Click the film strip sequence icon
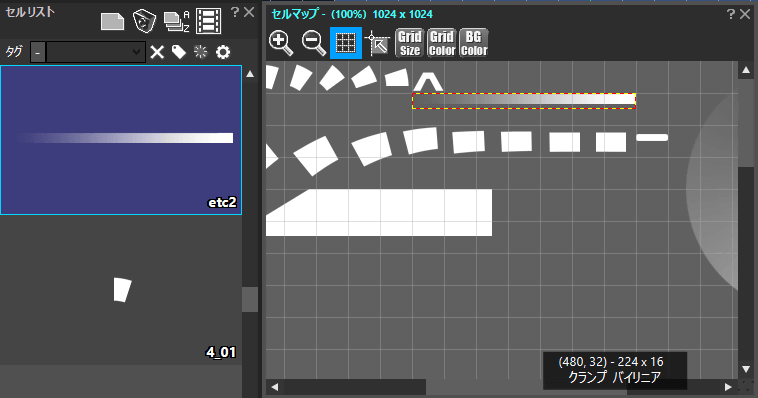The image size is (758, 398). coord(208,21)
